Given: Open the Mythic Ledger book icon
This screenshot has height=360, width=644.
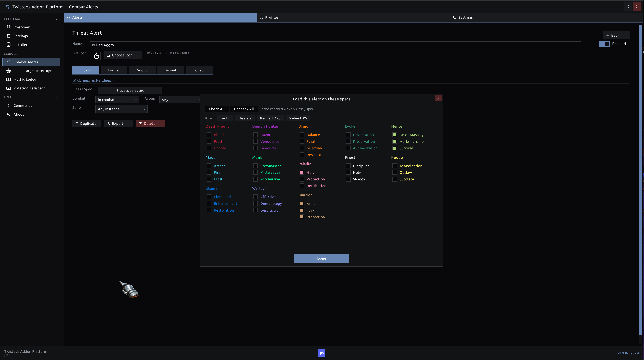Looking at the screenshot, I should 9,79.
